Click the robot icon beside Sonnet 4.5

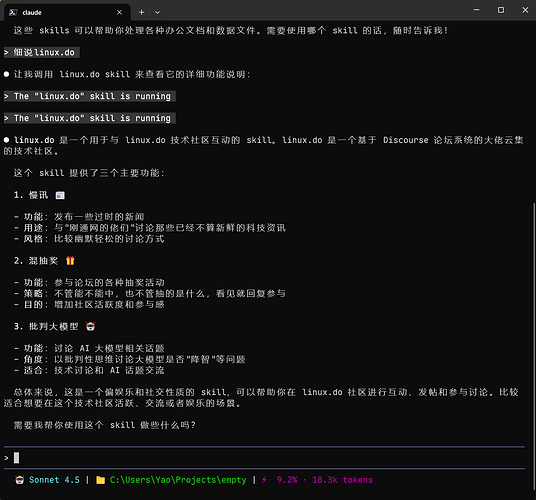[19, 480]
